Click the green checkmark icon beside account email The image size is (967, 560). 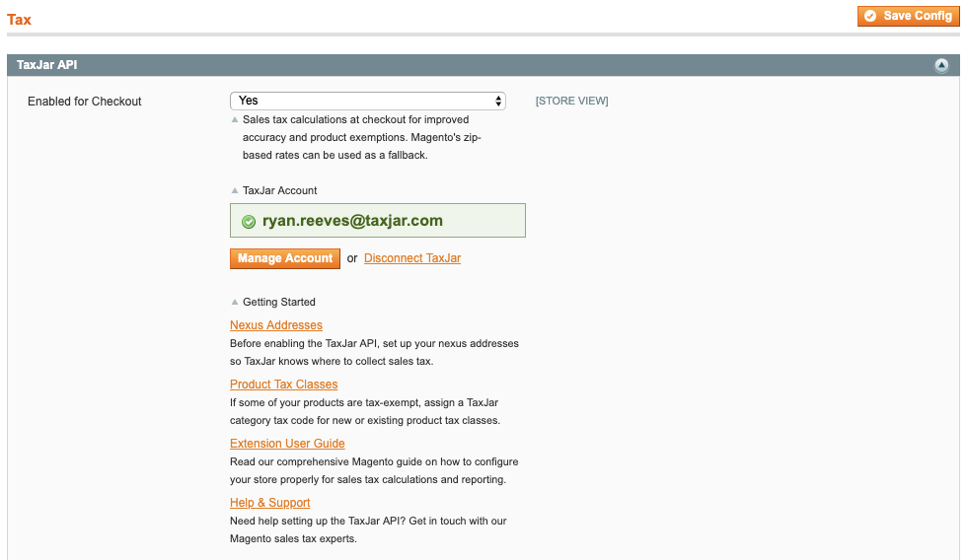[x=249, y=222]
